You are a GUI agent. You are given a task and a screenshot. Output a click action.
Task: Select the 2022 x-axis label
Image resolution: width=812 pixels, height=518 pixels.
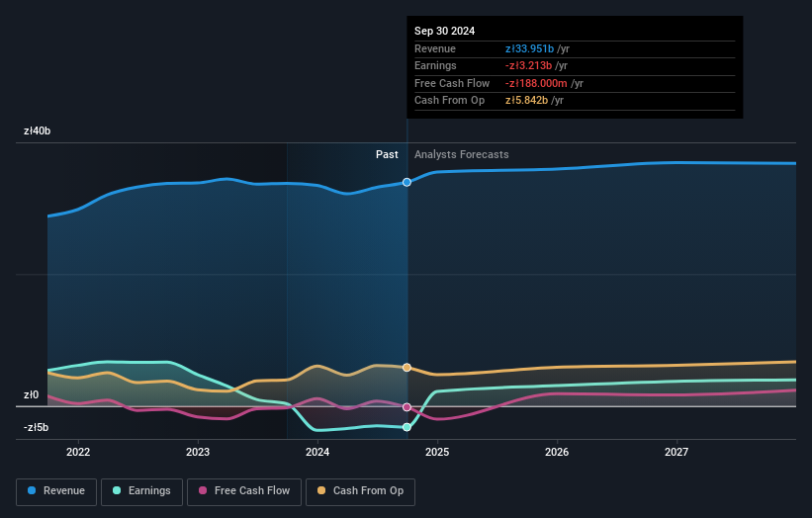pos(78,453)
